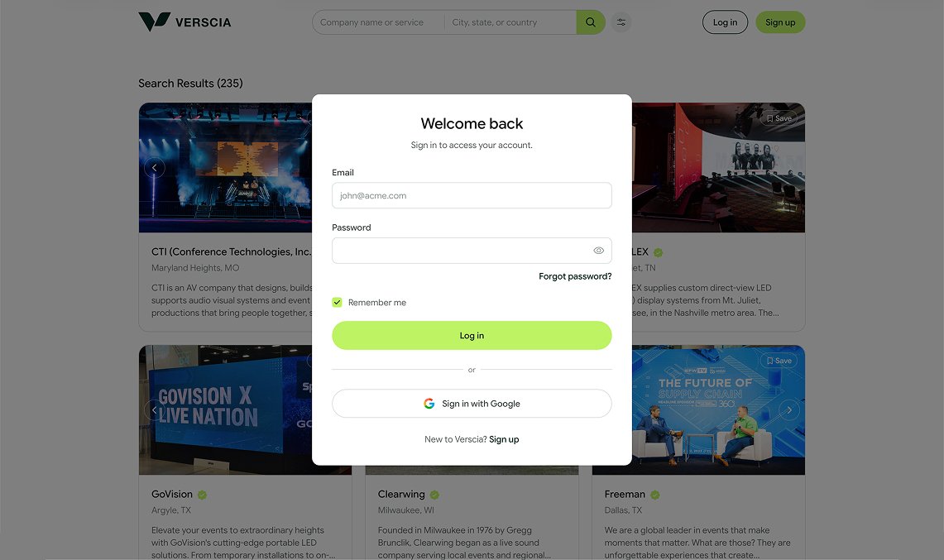944x560 pixels.
Task: Focus the Company name or service field
Action: coord(379,22)
